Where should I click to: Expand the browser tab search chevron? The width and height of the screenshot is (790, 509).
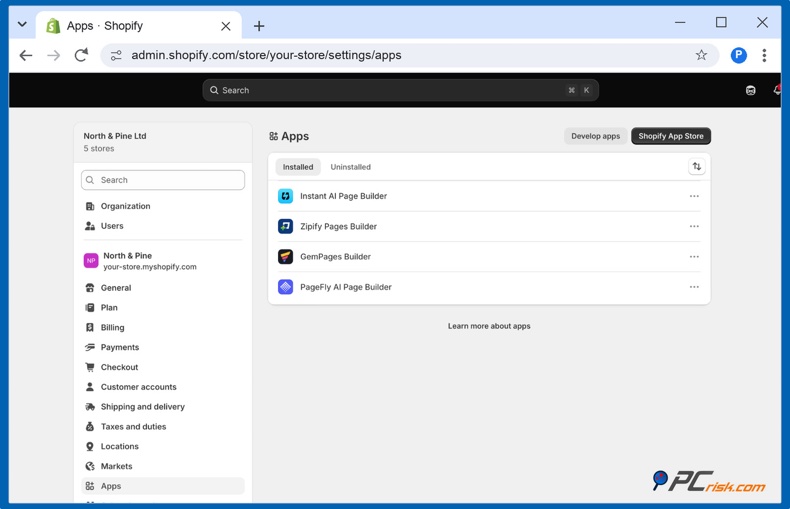tap(22, 24)
